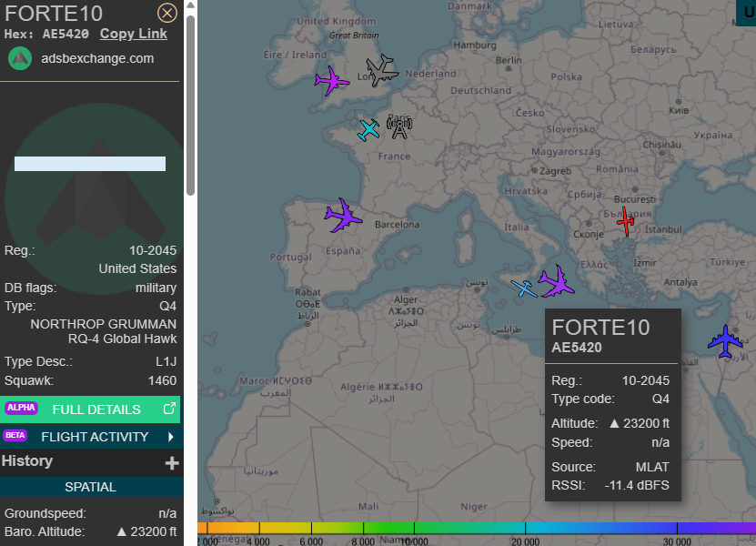
Task: Select the cyan aircraft over northwest France
Action: (368, 130)
